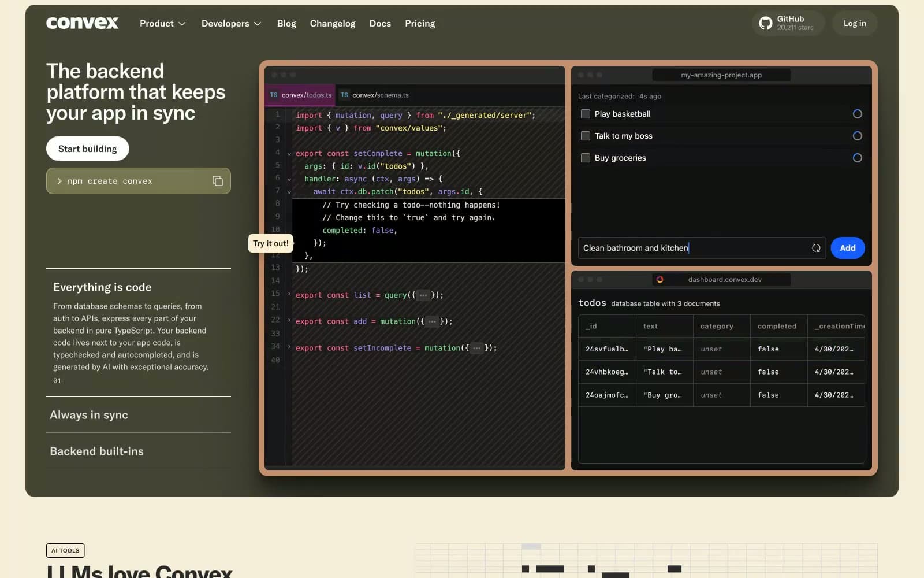Switch to the convex/todos.ts tab
The image size is (924, 578).
[301, 95]
